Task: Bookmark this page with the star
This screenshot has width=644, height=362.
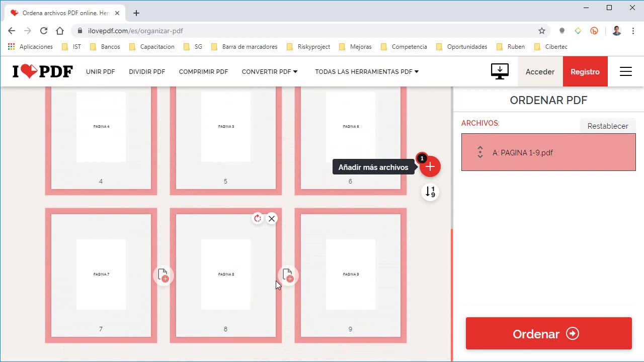Action: click(x=542, y=31)
